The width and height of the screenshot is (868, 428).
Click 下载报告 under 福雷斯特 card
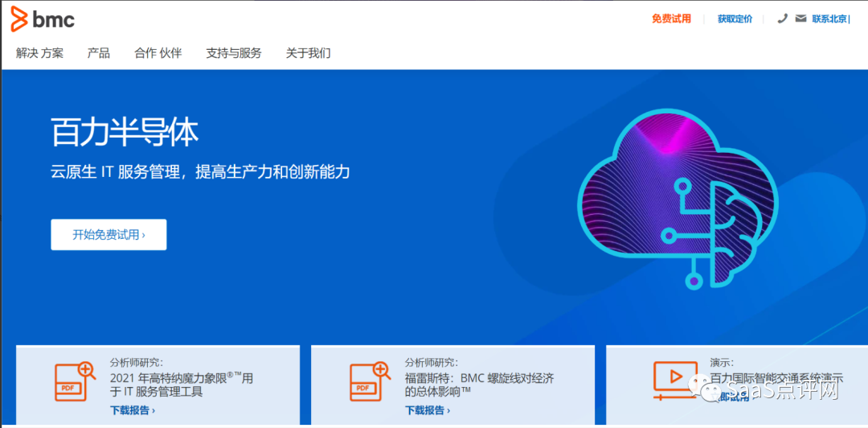[x=428, y=410]
